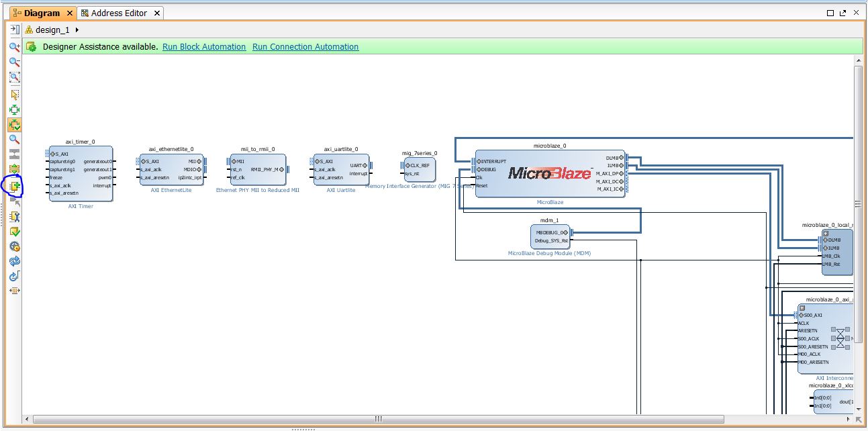Toggle the highlighted auto-fit selection button
868x431 pixels.
pyautogui.click(x=14, y=125)
